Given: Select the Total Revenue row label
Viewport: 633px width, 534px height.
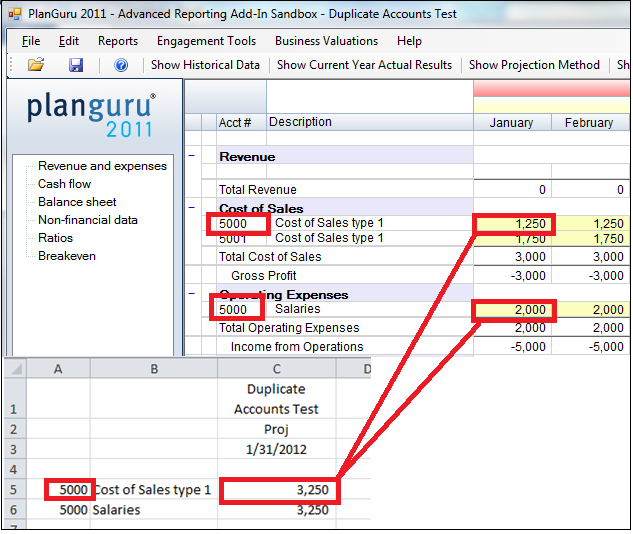Looking at the screenshot, I should (x=258, y=189).
